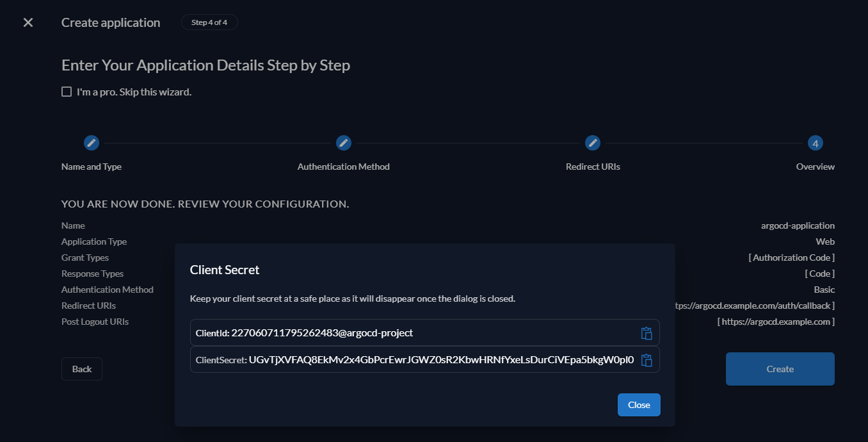Select the Overview step label

coord(815,167)
